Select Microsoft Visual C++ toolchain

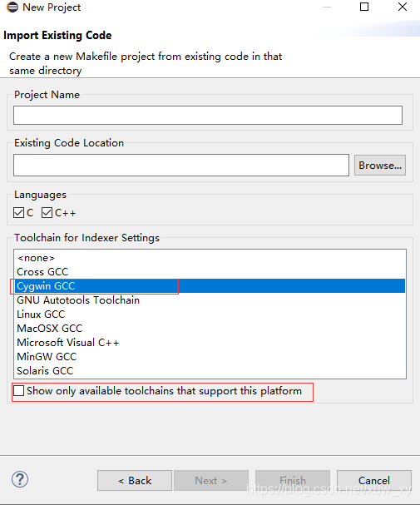tap(210, 343)
